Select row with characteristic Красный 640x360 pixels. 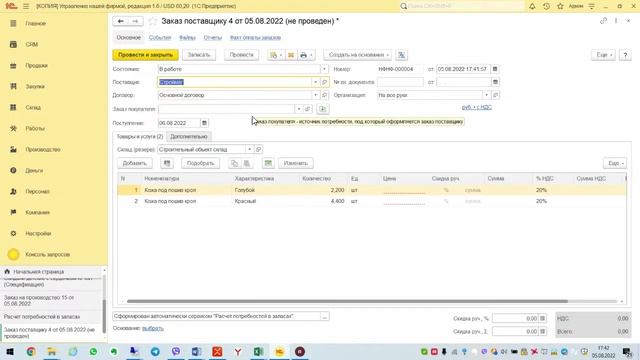pos(371,201)
